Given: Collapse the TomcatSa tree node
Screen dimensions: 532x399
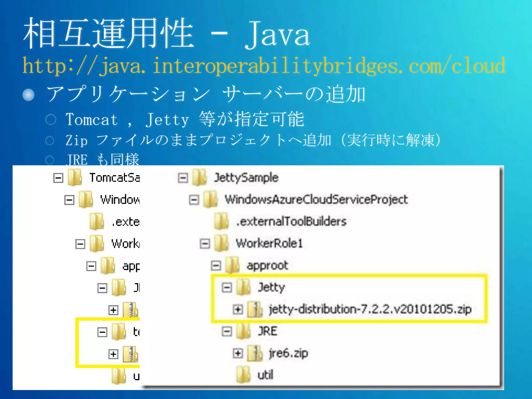Looking at the screenshot, I should [x=58, y=178].
